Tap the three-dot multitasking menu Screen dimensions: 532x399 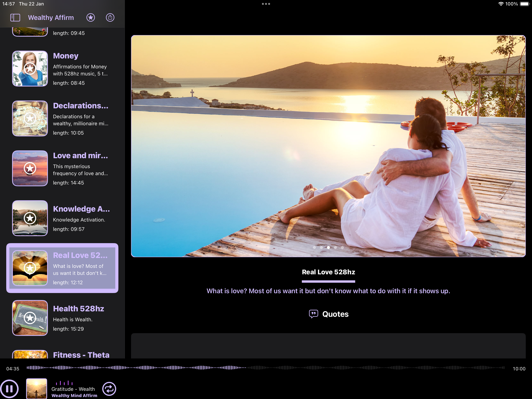(266, 4)
